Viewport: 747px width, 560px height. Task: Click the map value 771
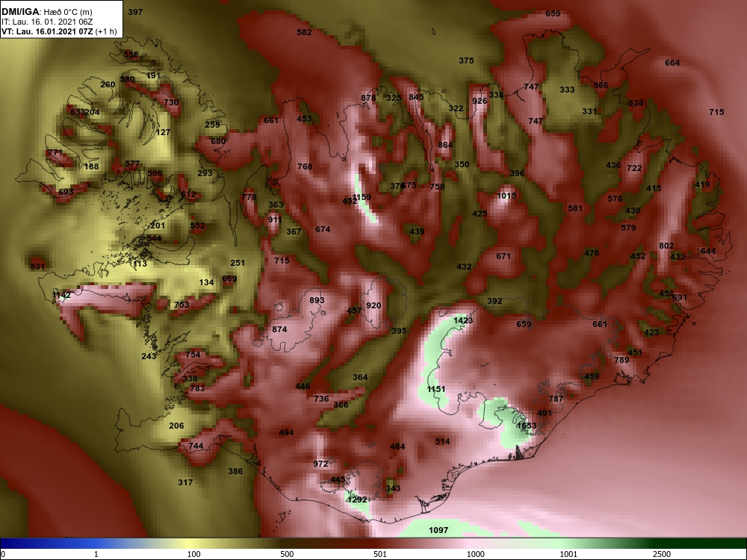pyautogui.click(x=55, y=153)
